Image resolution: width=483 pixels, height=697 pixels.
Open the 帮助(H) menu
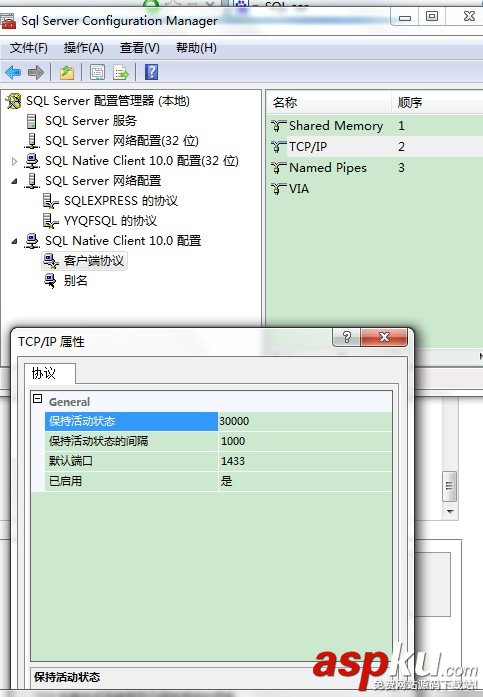pyautogui.click(x=196, y=48)
